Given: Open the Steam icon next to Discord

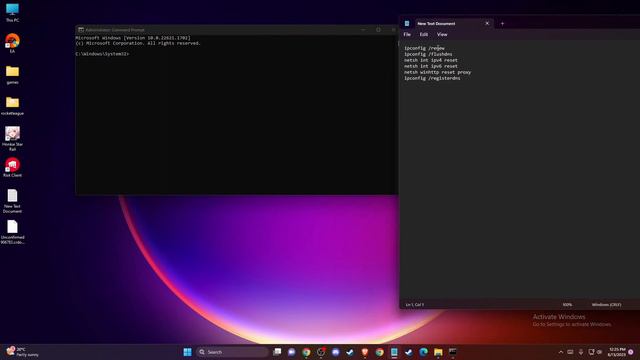Looking at the screenshot, I should [350, 352].
